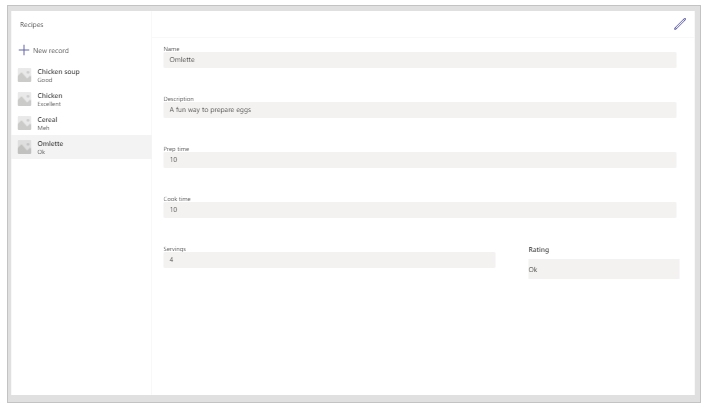Click the pencil edit icon
711x412 pixels.
pos(680,24)
